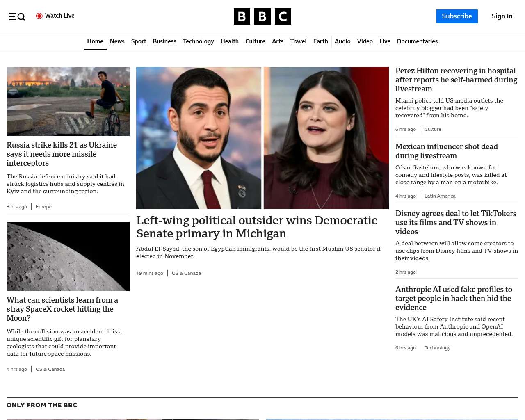
Task: Open the Earth section
Action: (321, 41)
